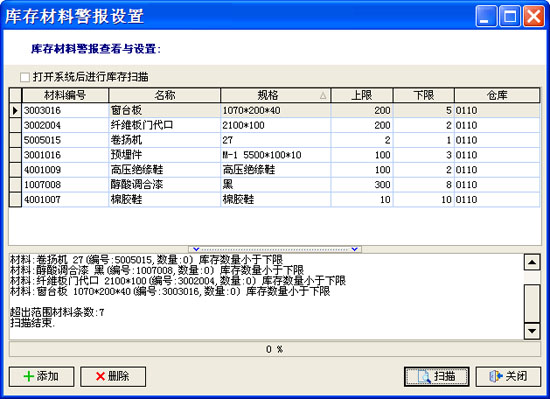Select material number 5005015 cell
This screenshot has width=550, height=399.
(65, 140)
